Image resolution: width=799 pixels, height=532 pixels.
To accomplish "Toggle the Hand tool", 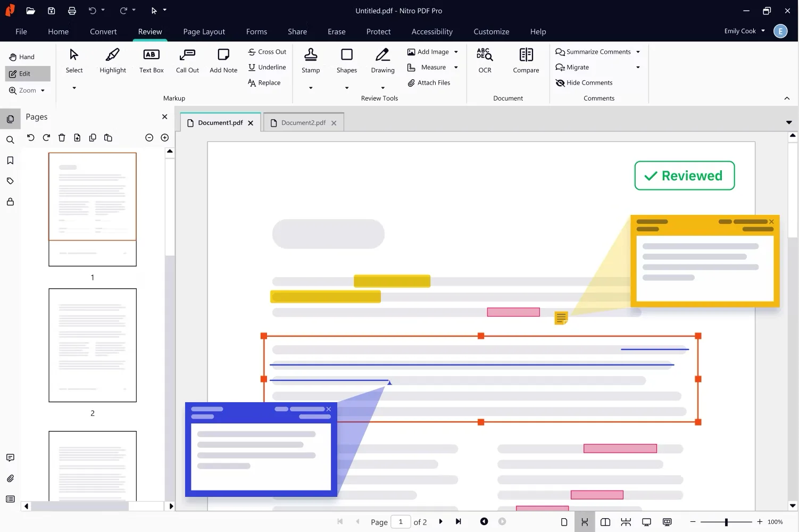I will pyautogui.click(x=22, y=57).
